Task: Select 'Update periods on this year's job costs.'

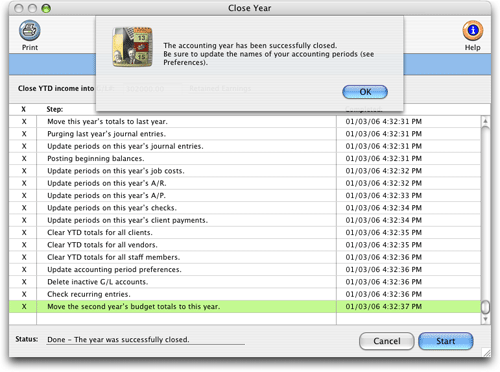Action: click(x=245, y=171)
